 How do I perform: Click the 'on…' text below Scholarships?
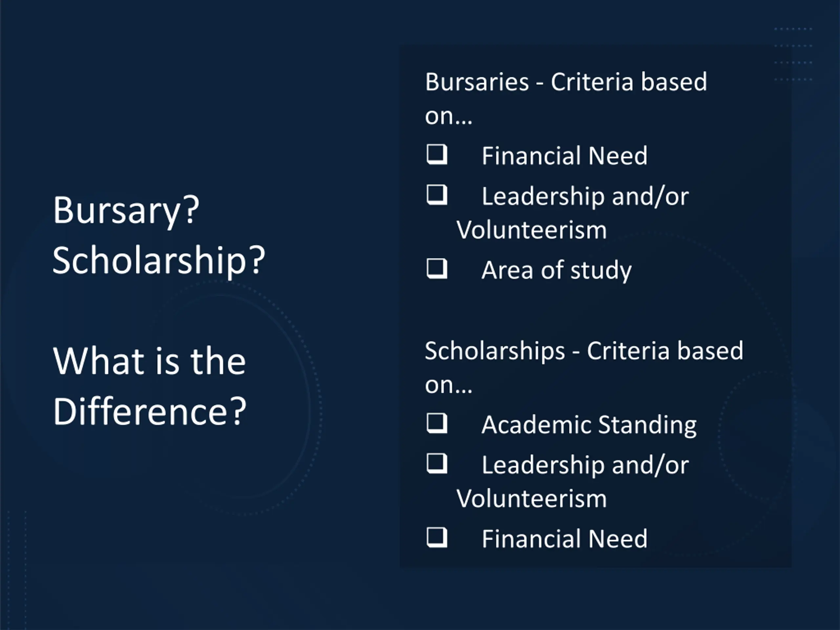pos(449,386)
